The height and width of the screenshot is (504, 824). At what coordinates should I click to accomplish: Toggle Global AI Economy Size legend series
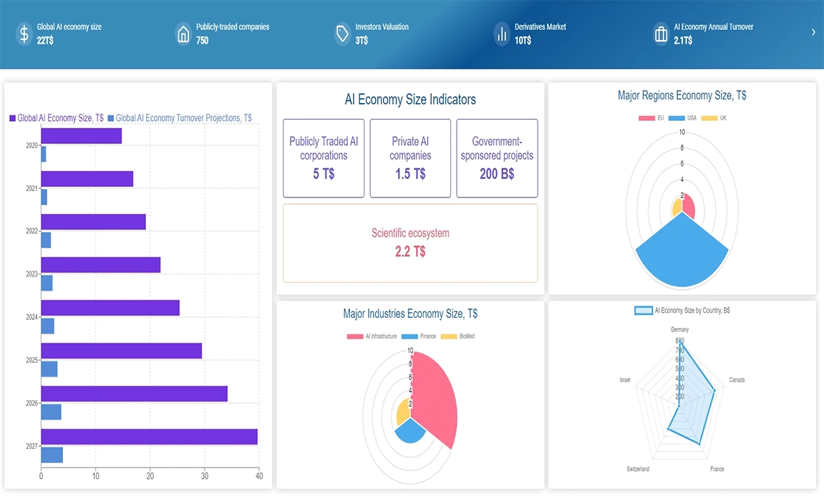click(57, 118)
